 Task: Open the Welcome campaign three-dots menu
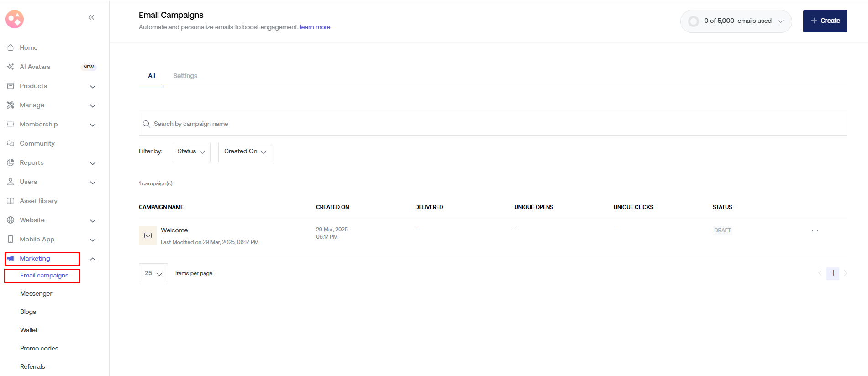pos(815,231)
